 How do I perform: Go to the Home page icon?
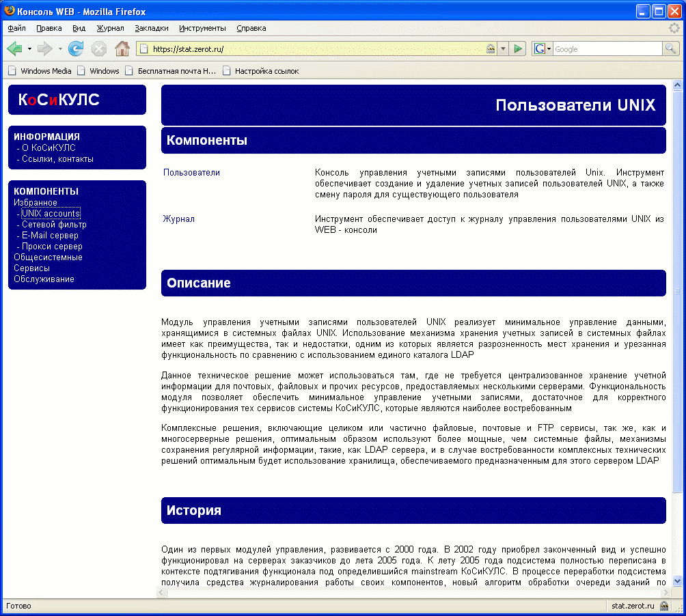[122, 48]
